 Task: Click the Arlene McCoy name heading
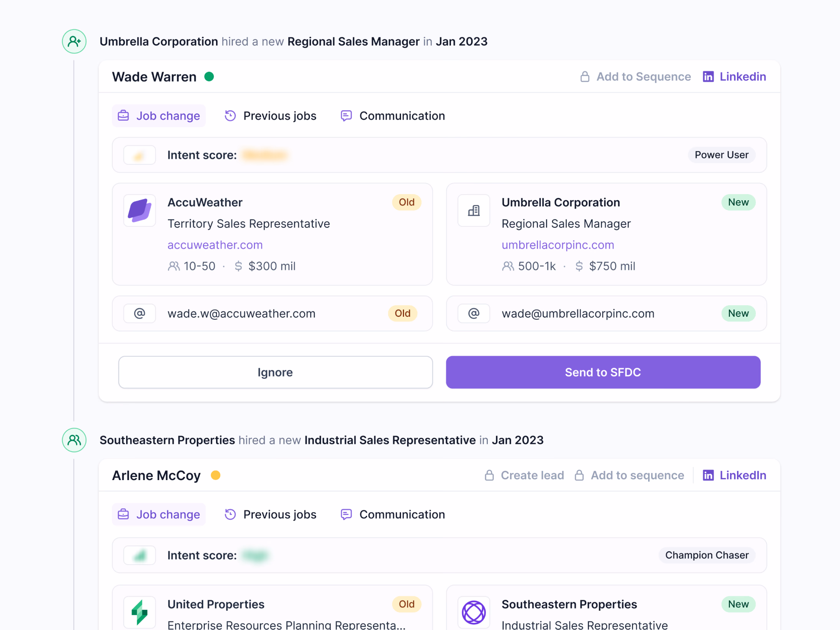(x=156, y=475)
